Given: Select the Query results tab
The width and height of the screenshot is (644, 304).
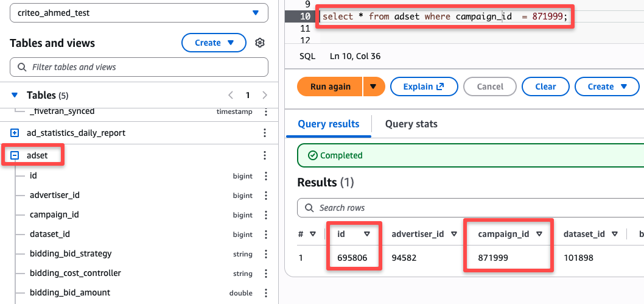Looking at the screenshot, I should click(329, 124).
